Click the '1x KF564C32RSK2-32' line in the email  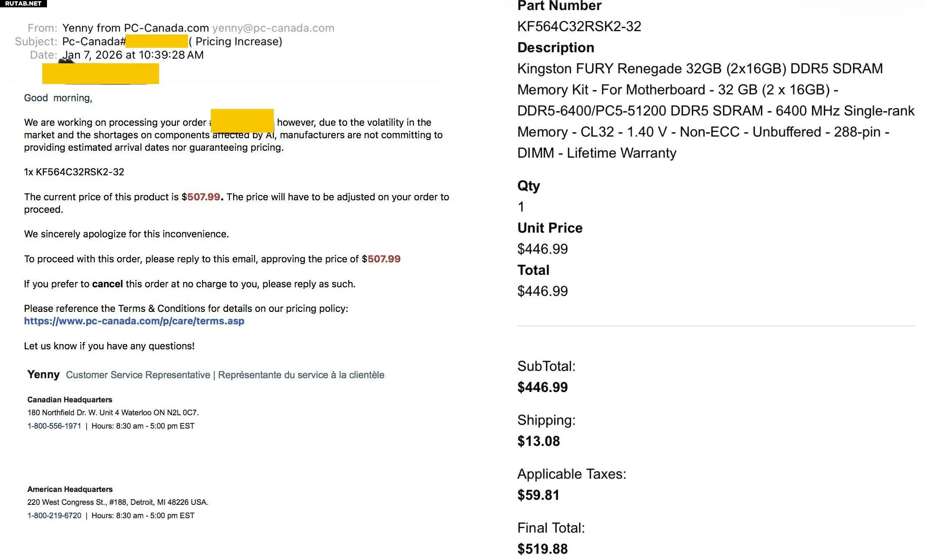pyautogui.click(x=74, y=172)
